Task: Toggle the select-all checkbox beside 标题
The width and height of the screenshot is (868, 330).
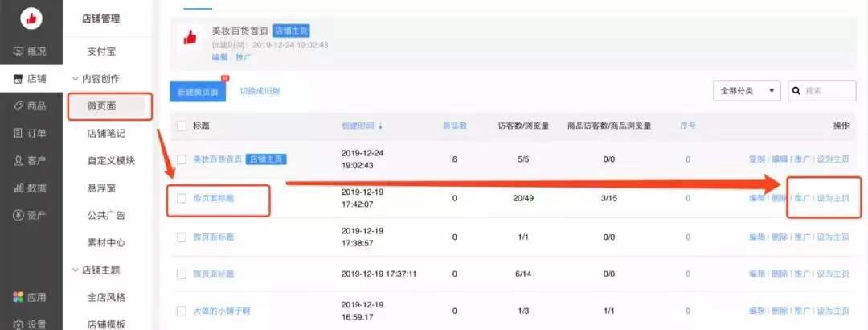Action: click(x=182, y=126)
